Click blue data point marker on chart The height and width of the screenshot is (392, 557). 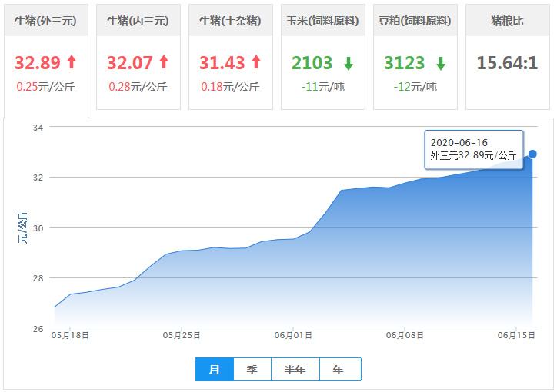pos(532,154)
